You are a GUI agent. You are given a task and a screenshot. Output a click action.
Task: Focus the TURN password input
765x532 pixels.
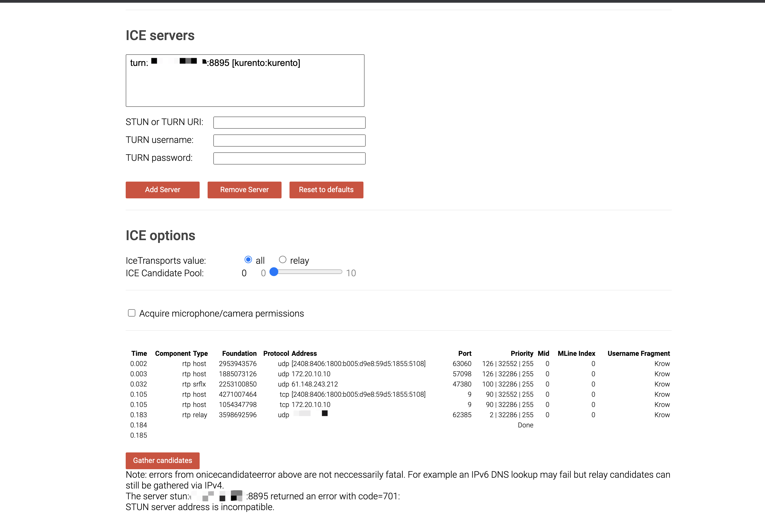(x=289, y=159)
